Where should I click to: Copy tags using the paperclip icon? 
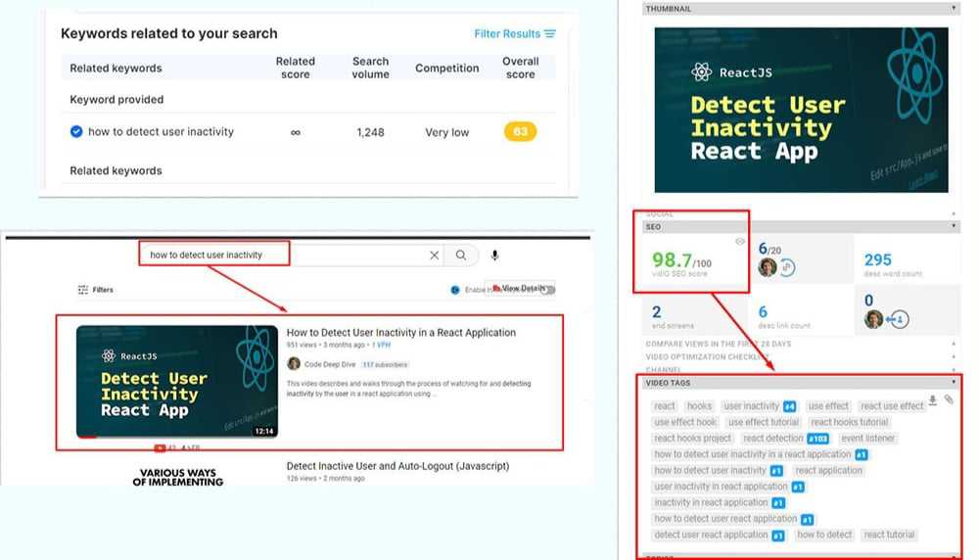(949, 399)
